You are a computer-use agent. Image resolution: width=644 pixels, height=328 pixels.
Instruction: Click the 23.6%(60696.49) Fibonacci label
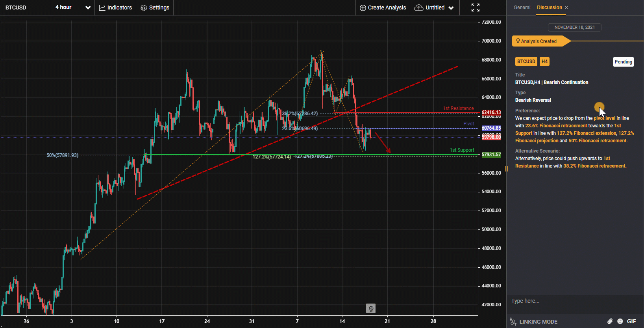click(x=300, y=129)
